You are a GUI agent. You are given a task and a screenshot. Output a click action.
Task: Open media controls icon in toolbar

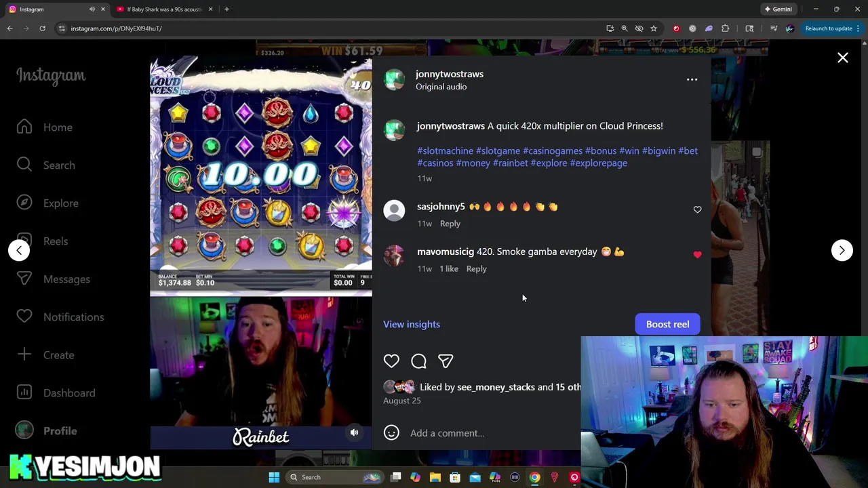pos(774,28)
